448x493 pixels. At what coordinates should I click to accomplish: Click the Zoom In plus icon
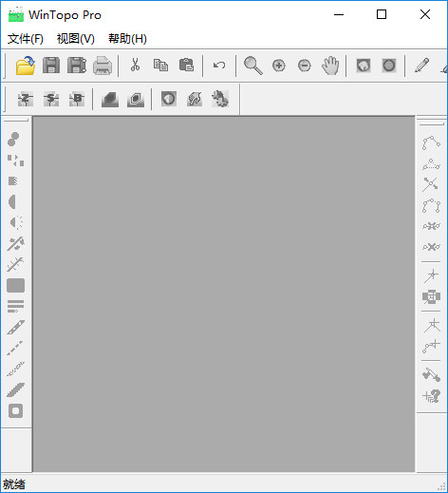click(279, 66)
